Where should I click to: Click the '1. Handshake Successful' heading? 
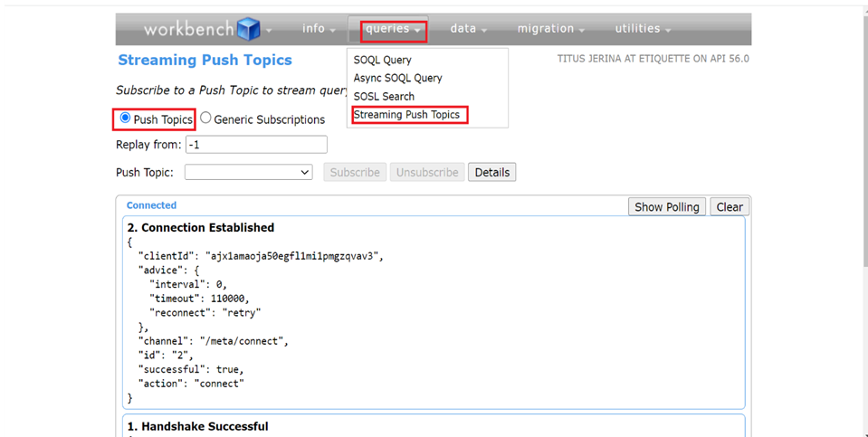point(197,426)
